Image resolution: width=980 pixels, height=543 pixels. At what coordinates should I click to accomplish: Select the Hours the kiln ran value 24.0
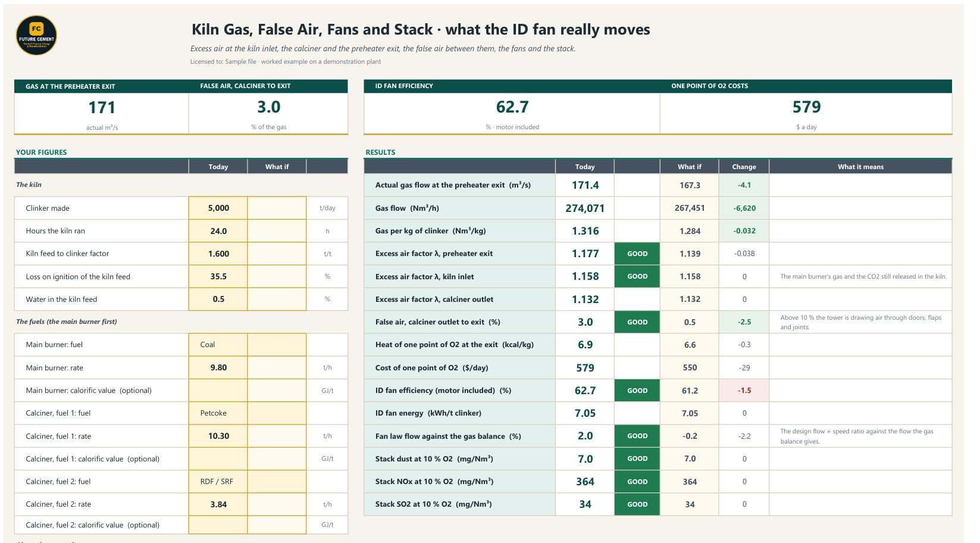(218, 231)
